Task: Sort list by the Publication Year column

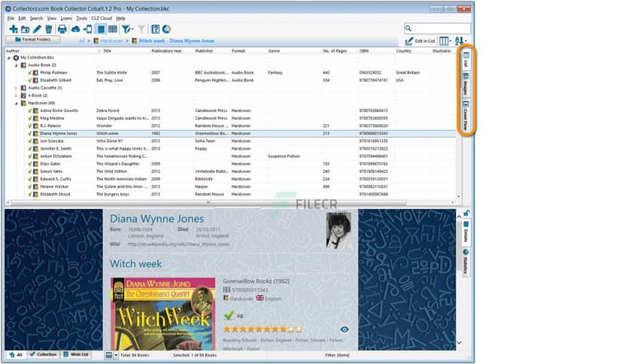Action: tap(166, 51)
